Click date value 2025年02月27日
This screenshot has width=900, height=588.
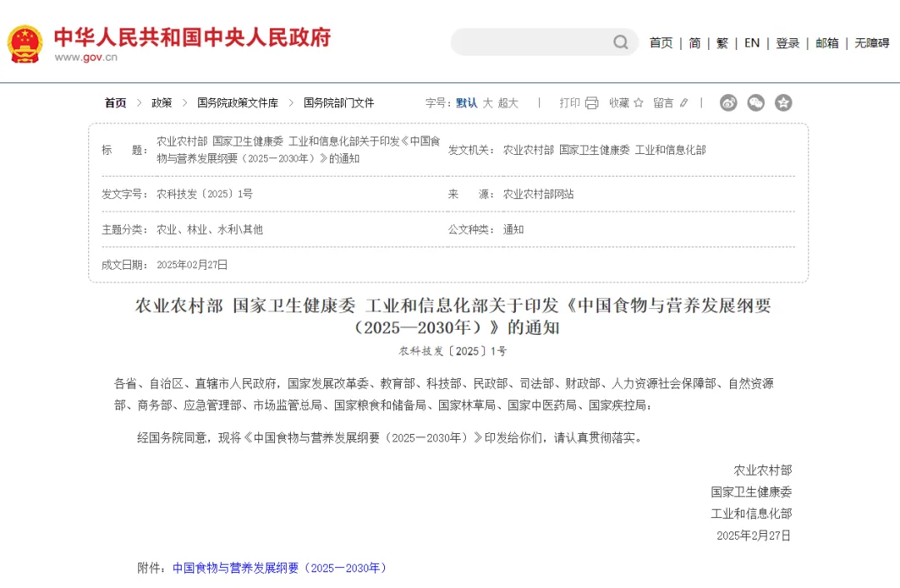click(192, 265)
